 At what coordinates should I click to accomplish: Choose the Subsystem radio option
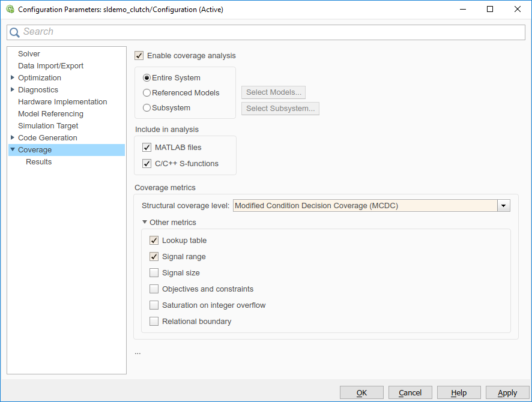pyautogui.click(x=147, y=108)
